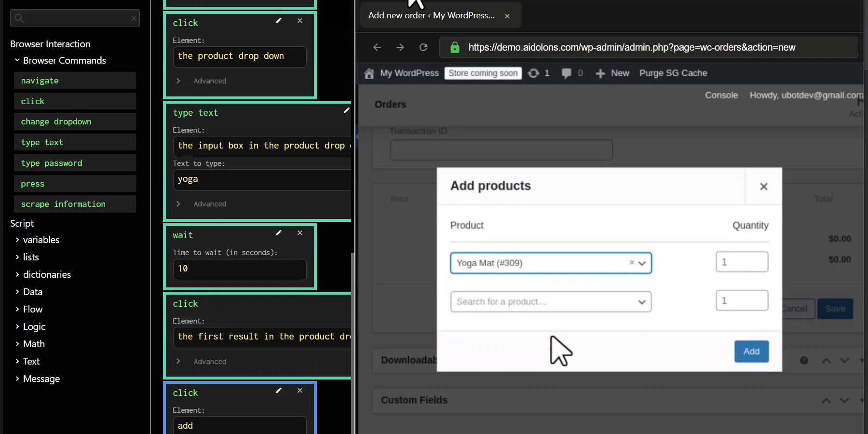Clear the Yoga Mat selection via its x
868x434 pixels.
[x=631, y=263]
